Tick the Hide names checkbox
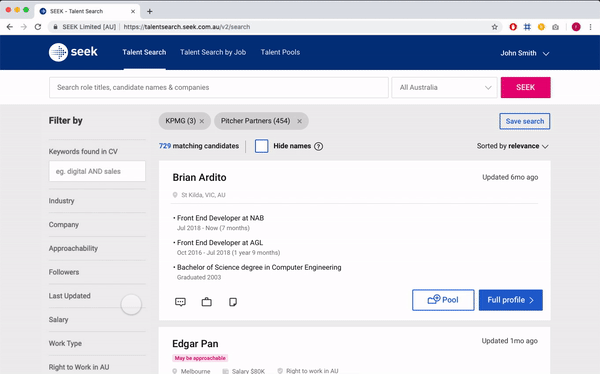 pos(261,146)
